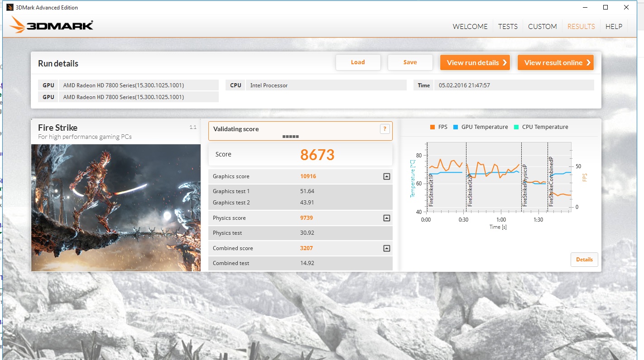The image size is (644, 360).
Task: Click the Graphics score value 10916
Action: 308,176
